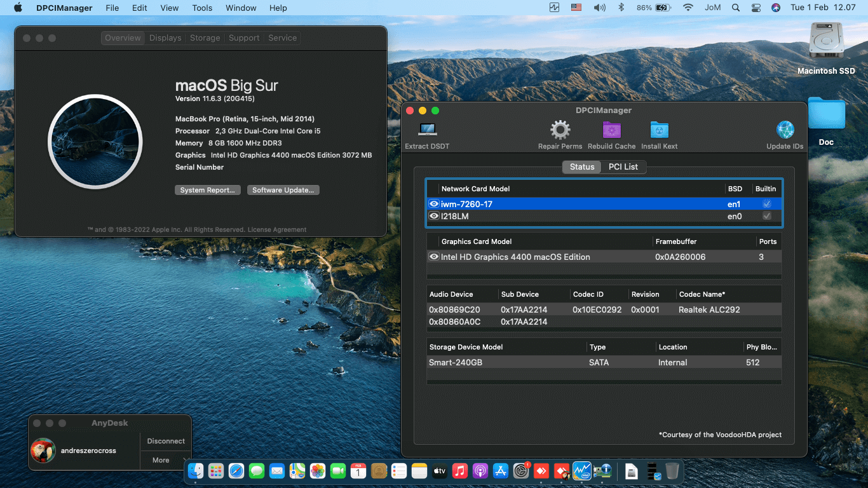This screenshot has height=488, width=868.
Task: Click the Spotlight search icon in menu bar
Action: point(735,8)
